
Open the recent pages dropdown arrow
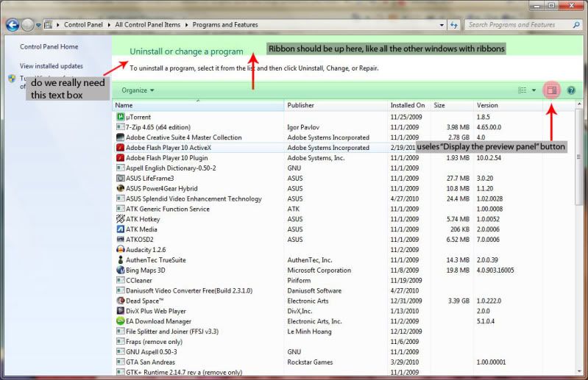click(x=38, y=26)
